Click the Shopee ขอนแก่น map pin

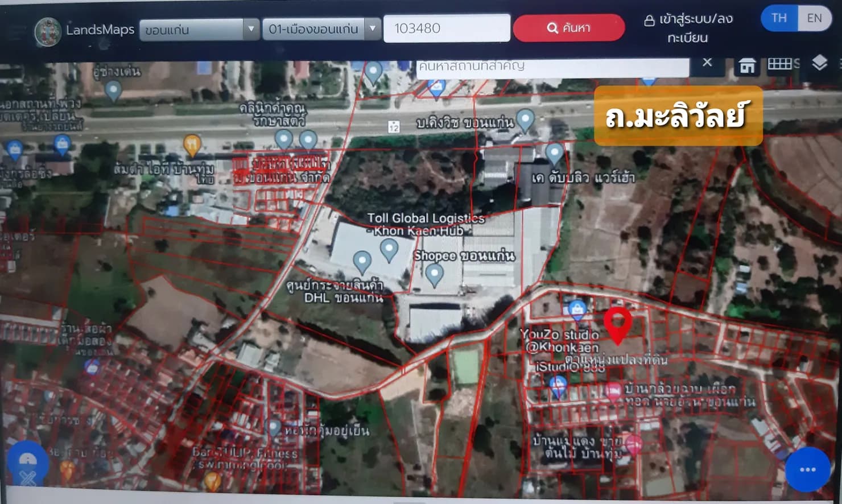coord(434,275)
